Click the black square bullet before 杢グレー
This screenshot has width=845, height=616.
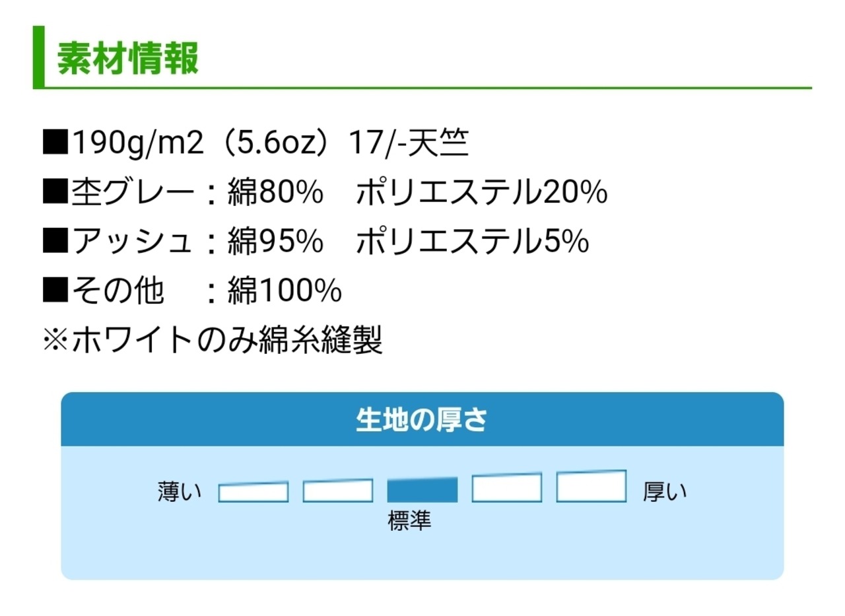[55, 193]
